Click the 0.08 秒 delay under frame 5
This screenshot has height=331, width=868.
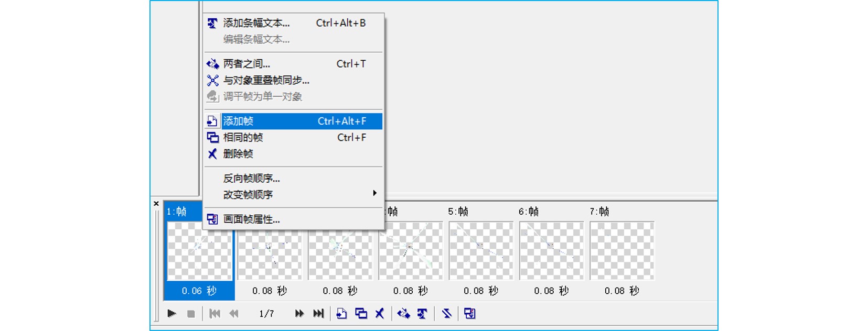click(x=481, y=291)
